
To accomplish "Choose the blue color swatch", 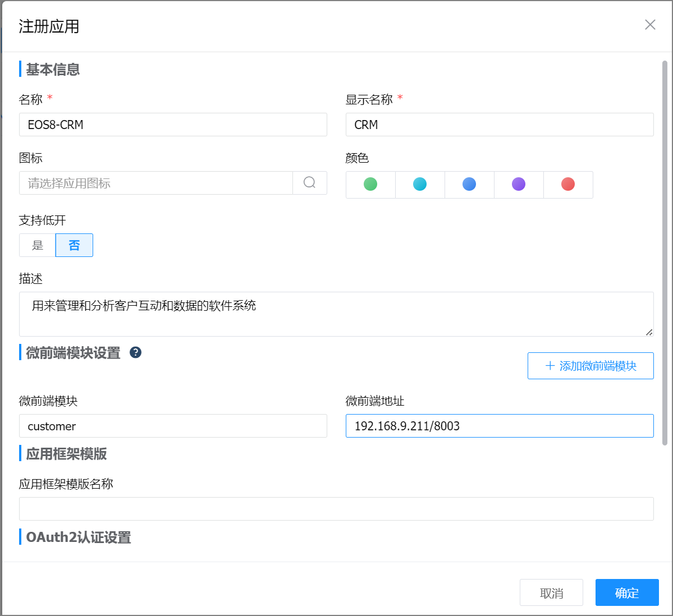I will coord(469,185).
